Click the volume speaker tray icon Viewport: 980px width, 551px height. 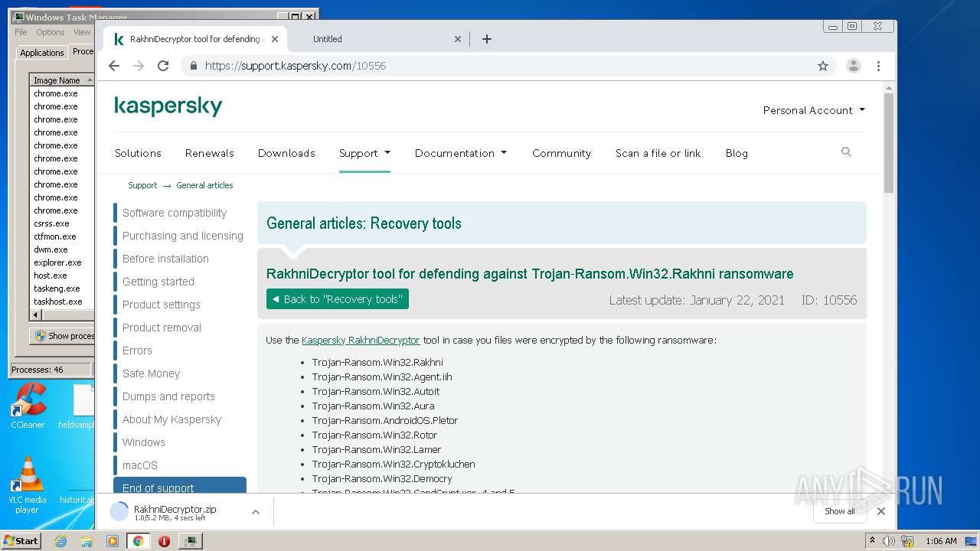[x=889, y=541]
